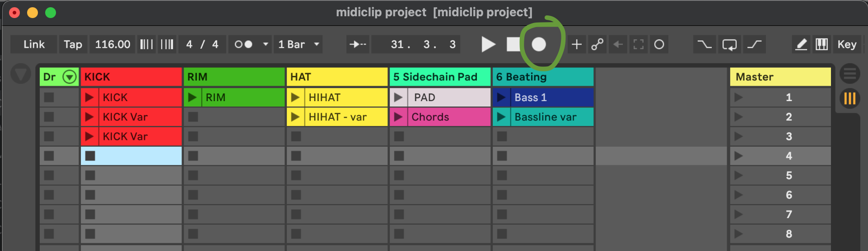Toggle the Metronome button
The width and height of the screenshot is (868, 251).
point(243,44)
